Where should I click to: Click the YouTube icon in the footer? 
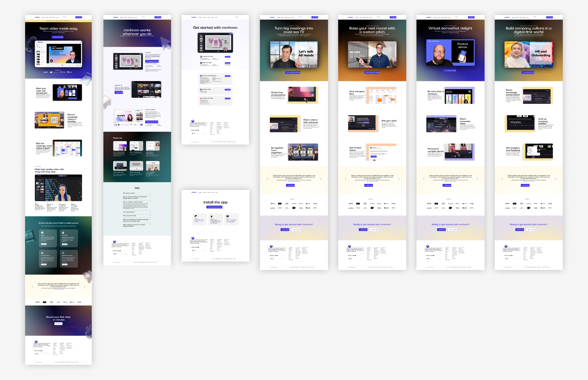42,351
